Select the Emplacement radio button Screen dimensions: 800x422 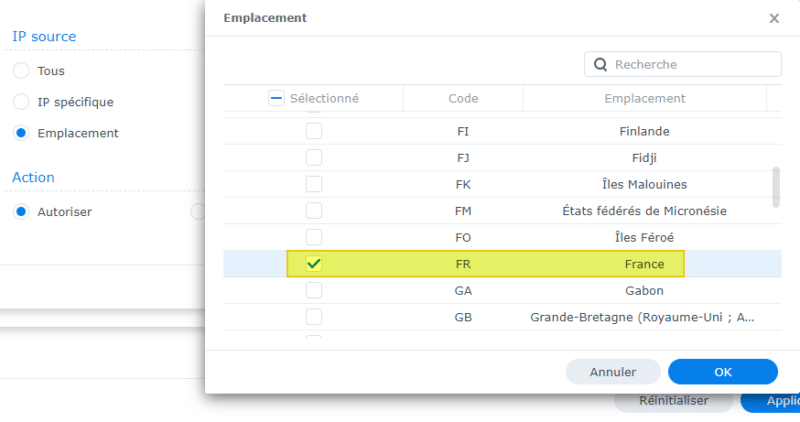(21, 133)
